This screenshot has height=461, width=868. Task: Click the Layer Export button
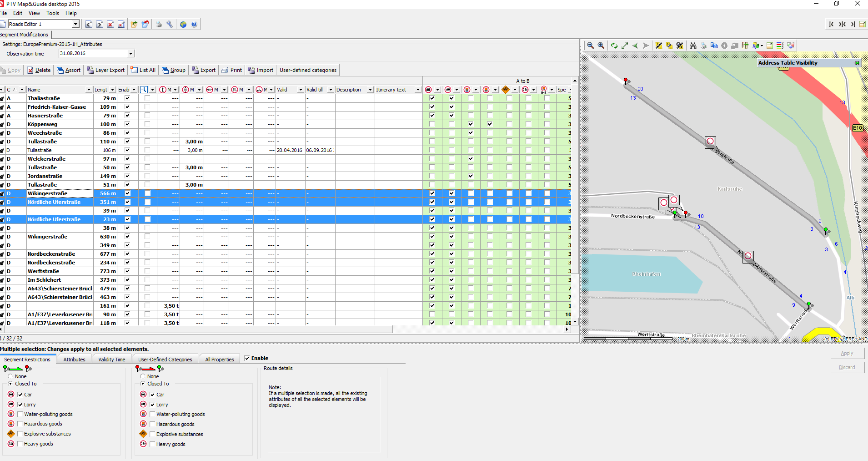click(105, 70)
